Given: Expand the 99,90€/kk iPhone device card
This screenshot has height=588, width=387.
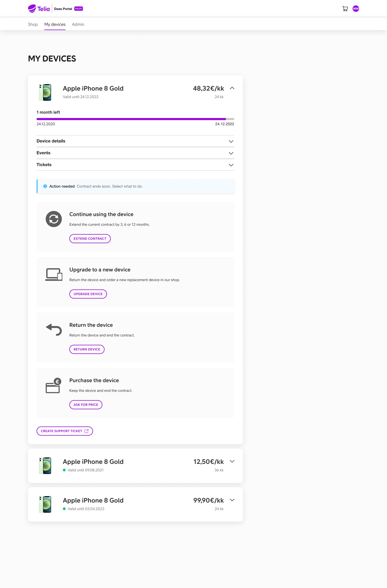Looking at the screenshot, I should point(232,500).
